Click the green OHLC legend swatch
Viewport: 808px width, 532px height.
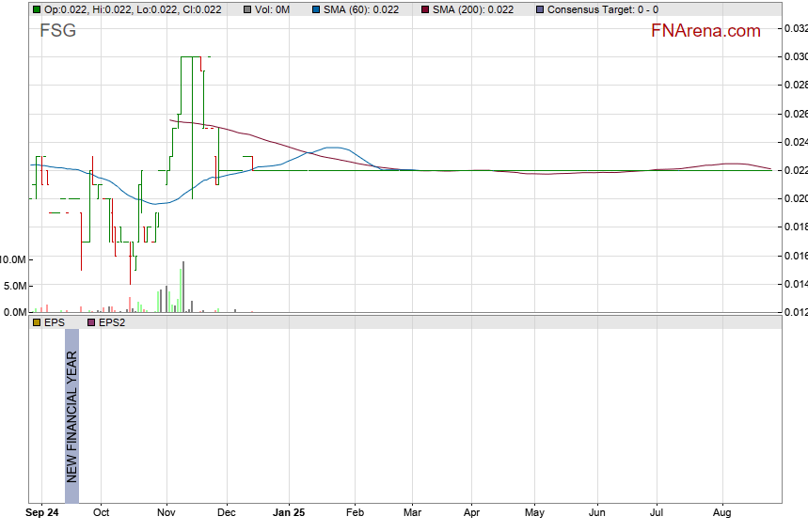37,9
